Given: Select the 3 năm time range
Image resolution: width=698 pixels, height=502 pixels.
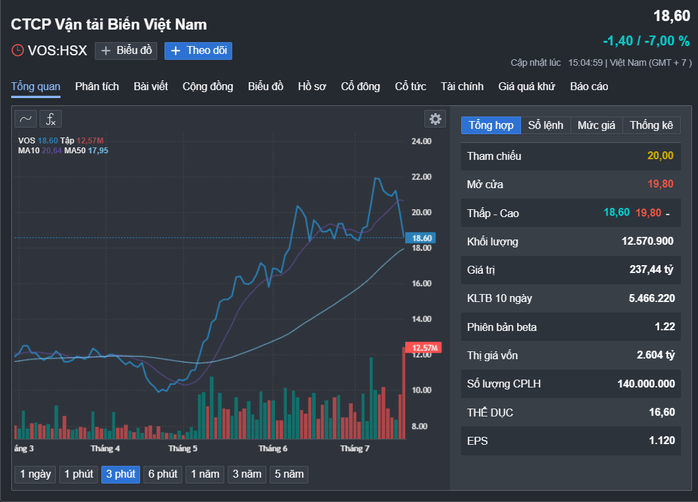Looking at the screenshot, I should point(247,474).
